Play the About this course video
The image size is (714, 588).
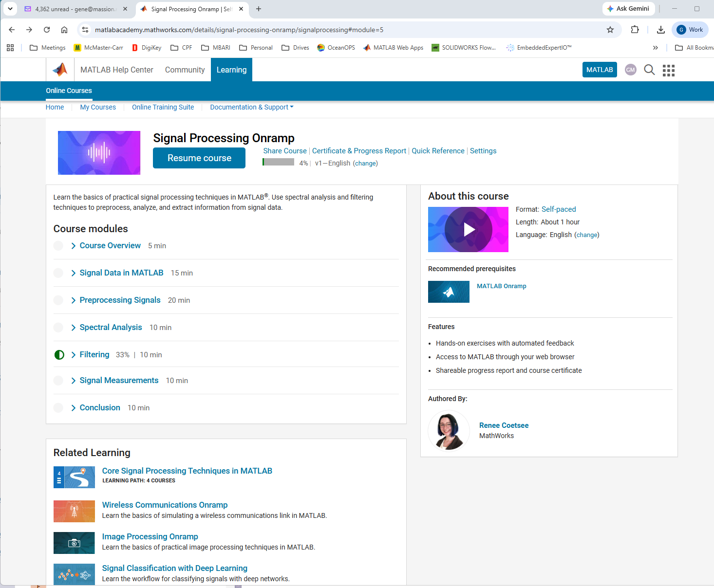[468, 229]
